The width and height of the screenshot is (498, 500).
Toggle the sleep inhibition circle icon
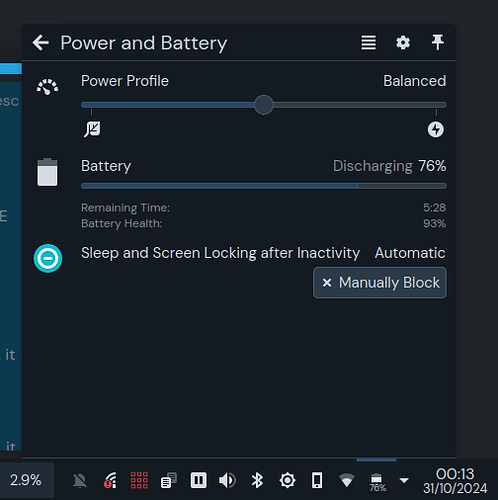48,258
